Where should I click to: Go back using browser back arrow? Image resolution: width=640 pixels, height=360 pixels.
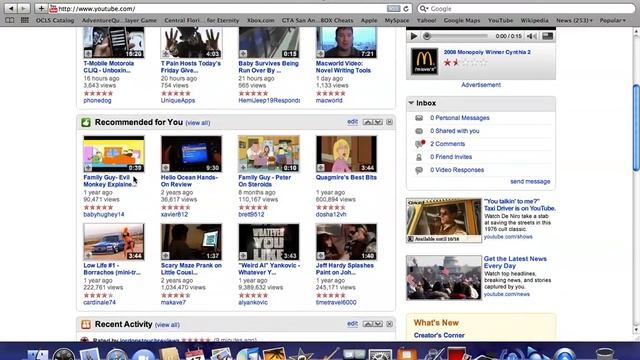click(x=11, y=8)
